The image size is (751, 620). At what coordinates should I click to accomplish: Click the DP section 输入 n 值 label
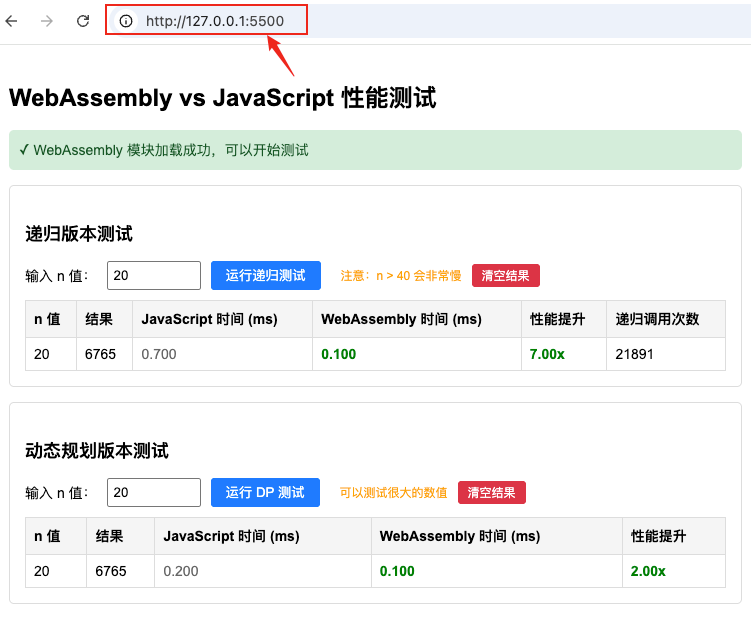tap(57, 493)
